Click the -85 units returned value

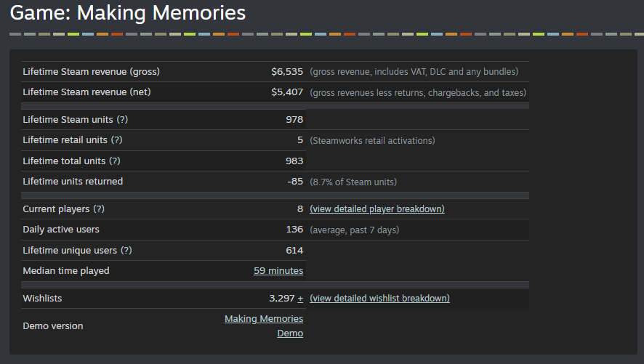tap(295, 182)
